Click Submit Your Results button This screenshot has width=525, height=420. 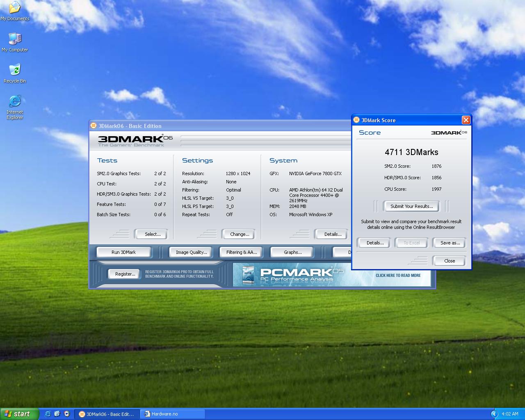point(411,206)
